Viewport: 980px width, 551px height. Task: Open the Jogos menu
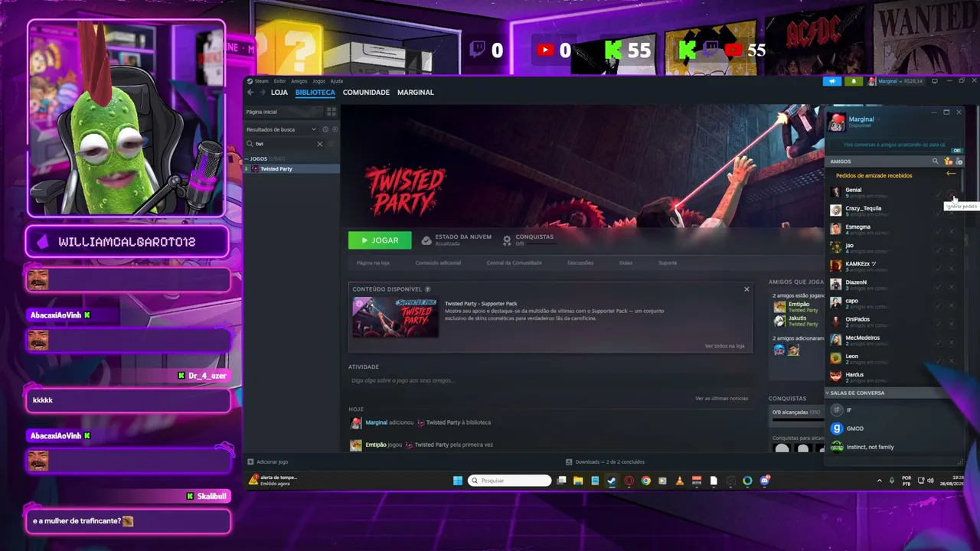318,81
